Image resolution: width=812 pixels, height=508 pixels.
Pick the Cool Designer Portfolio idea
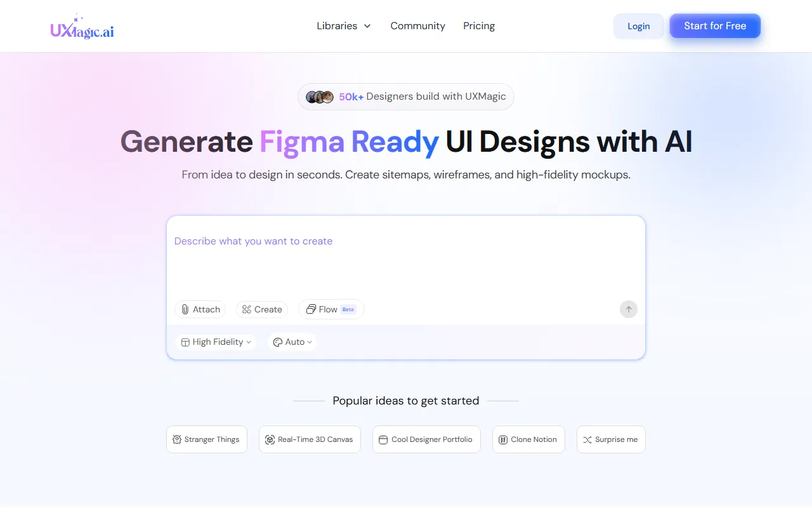click(426, 439)
